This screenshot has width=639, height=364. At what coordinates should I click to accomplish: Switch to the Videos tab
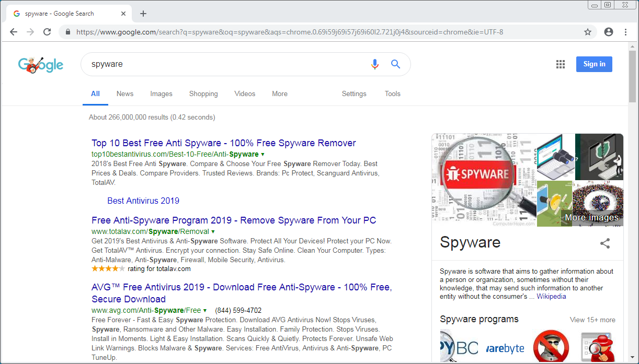pos(245,94)
